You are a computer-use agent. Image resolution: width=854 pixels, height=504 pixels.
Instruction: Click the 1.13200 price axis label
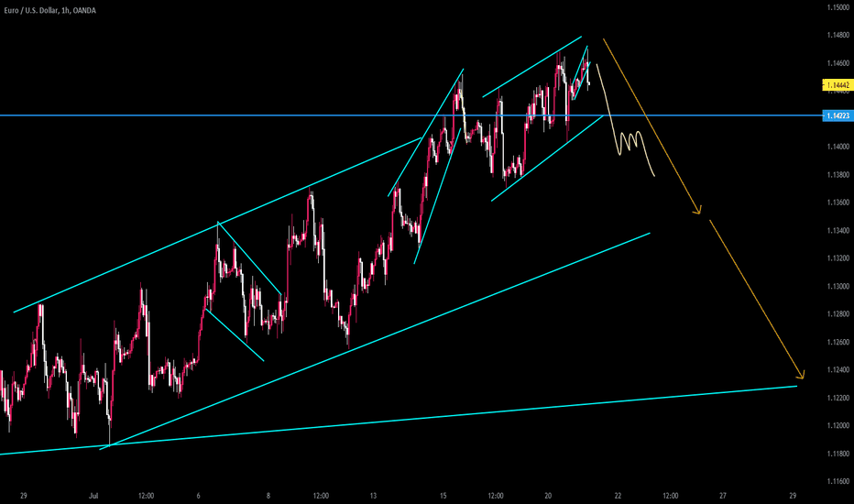(x=838, y=258)
